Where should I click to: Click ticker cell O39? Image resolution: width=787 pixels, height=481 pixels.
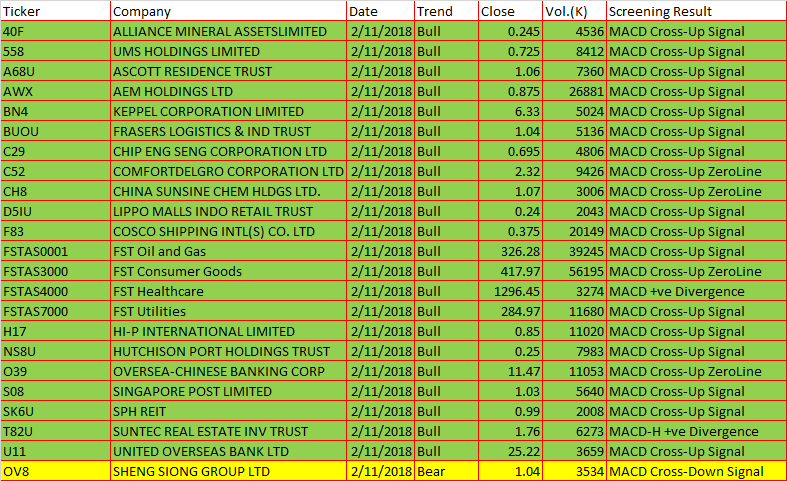click(55, 371)
